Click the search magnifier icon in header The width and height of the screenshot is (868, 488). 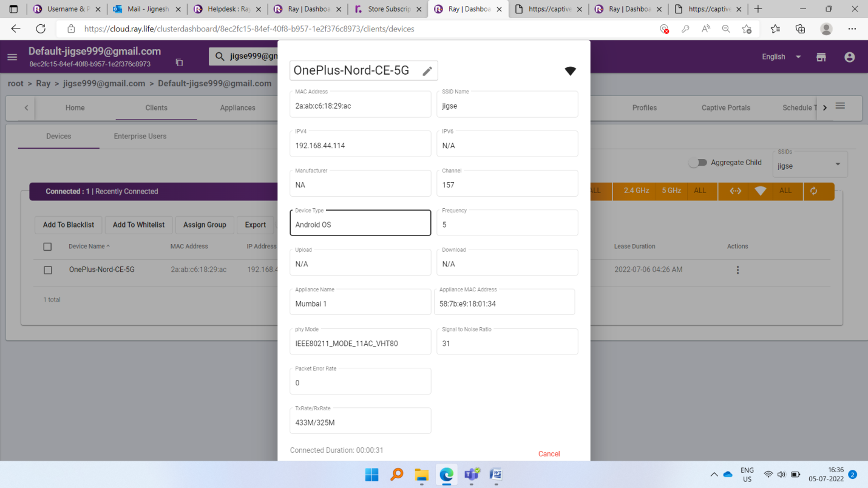coord(220,56)
